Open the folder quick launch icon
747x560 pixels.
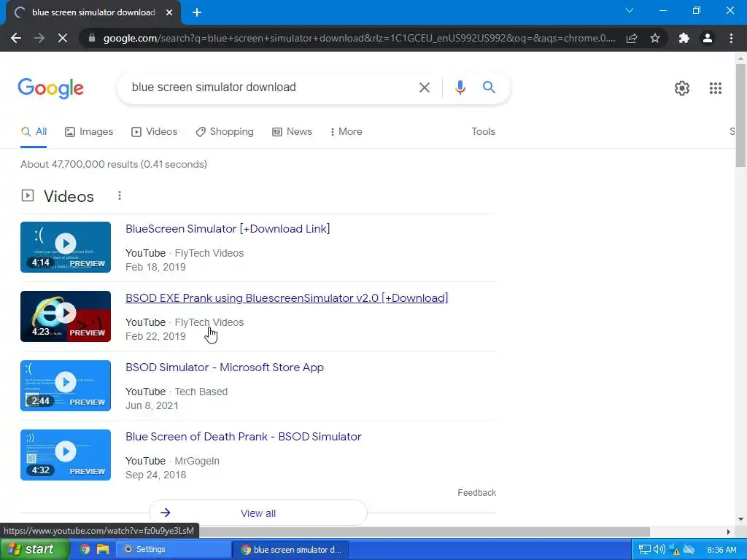102,550
